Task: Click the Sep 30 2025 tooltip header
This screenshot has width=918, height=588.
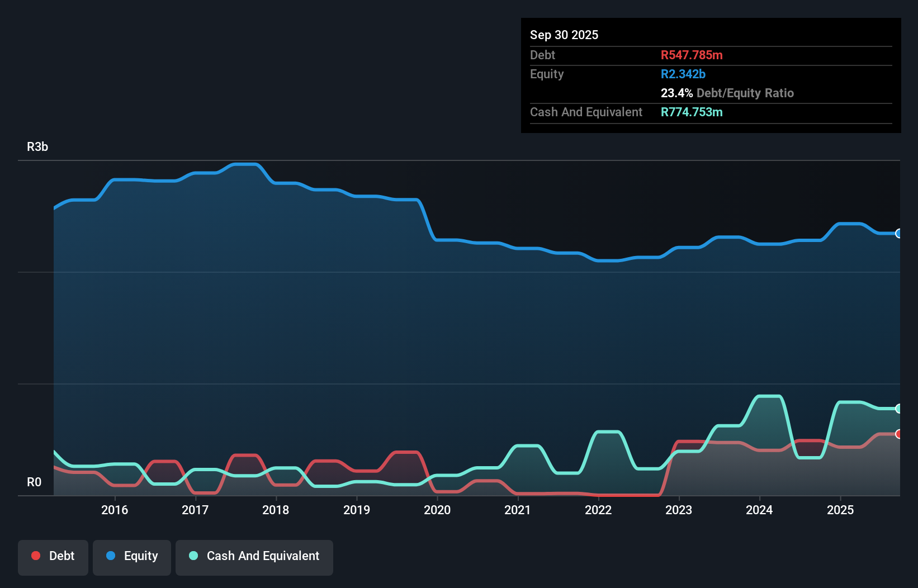Action: tap(564, 35)
